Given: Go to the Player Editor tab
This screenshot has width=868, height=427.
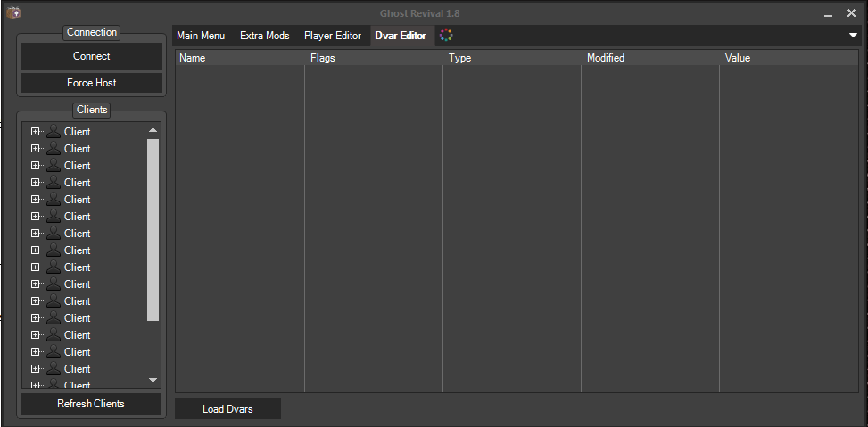Looking at the screenshot, I should point(333,36).
